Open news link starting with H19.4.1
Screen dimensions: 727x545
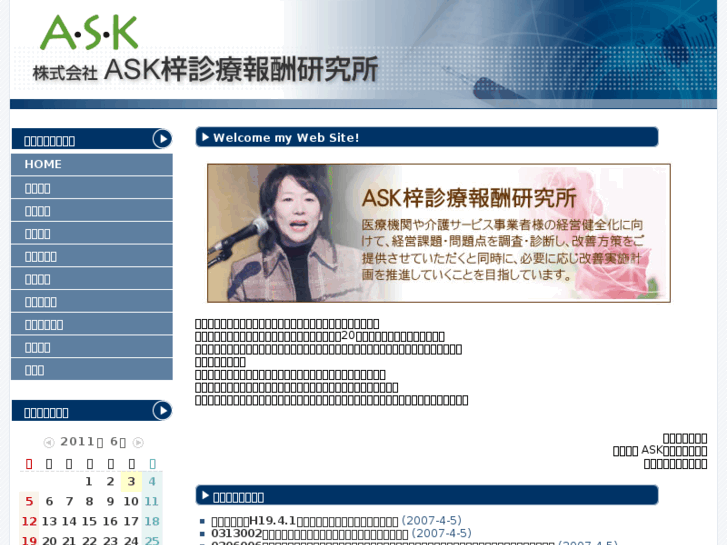coord(305,521)
